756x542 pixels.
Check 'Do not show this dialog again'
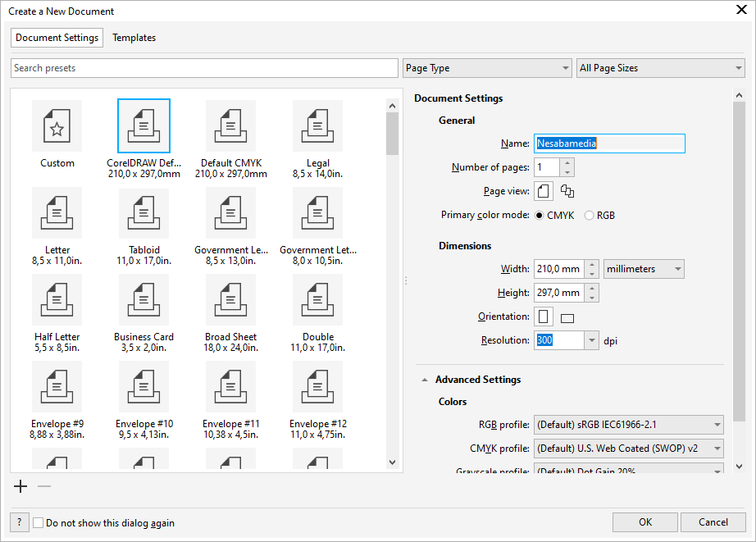[x=39, y=523]
